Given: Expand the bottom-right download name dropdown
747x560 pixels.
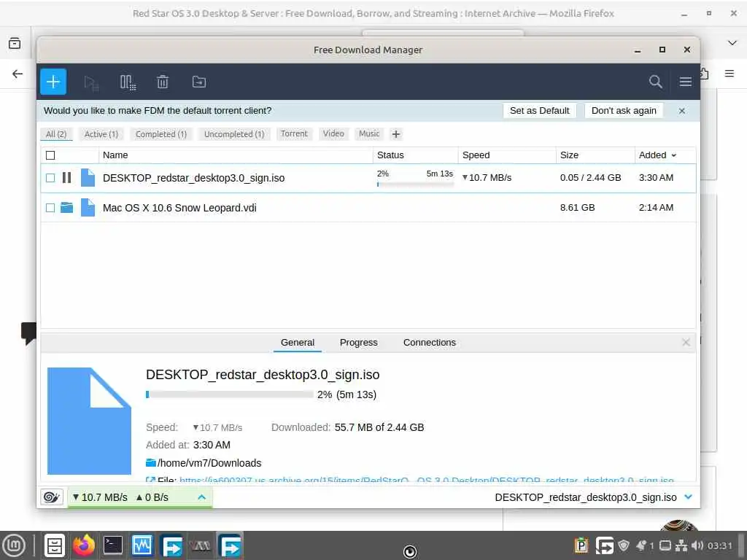Looking at the screenshot, I should 688,497.
